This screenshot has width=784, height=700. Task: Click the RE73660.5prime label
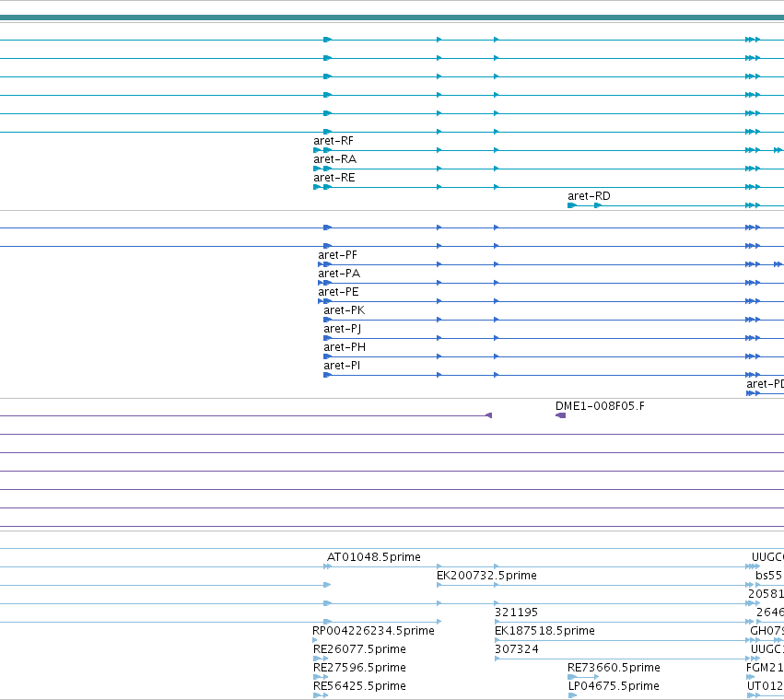pos(614,668)
